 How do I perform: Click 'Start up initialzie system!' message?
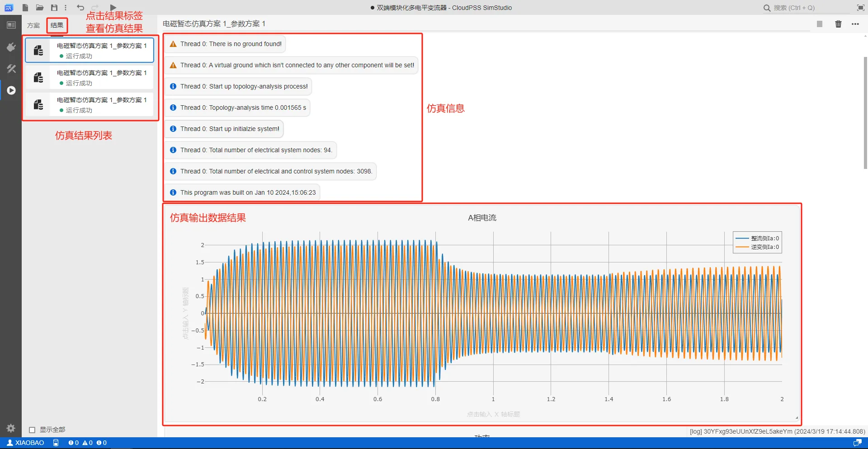[224, 129]
